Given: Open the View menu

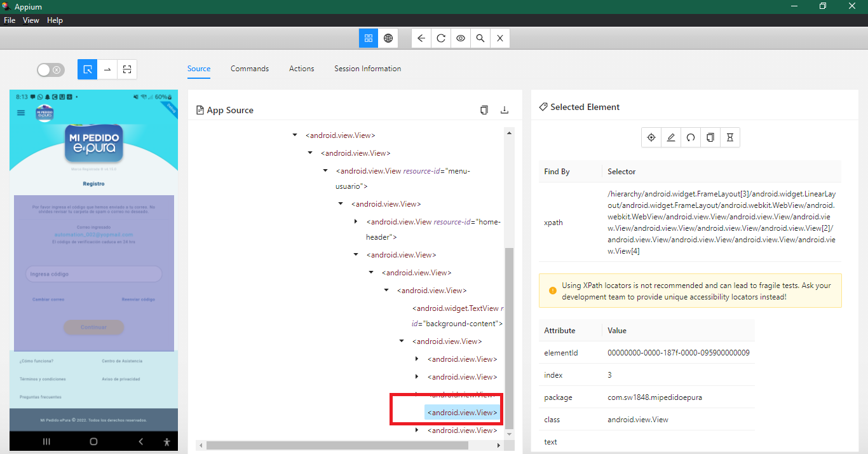Looking at the screenshot, I should click(31, 20).
